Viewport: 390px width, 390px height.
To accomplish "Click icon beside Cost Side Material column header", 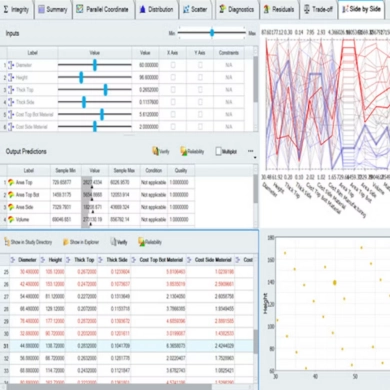I will 189,260.
